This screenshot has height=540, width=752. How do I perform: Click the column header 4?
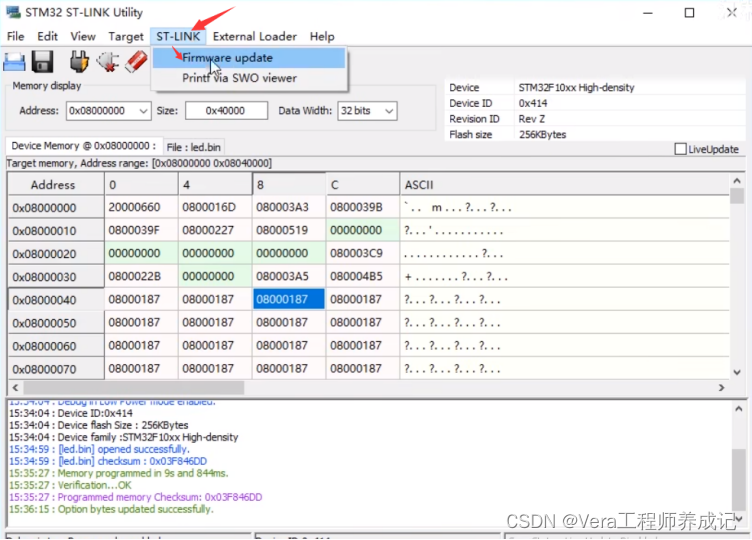coord(215,185)
